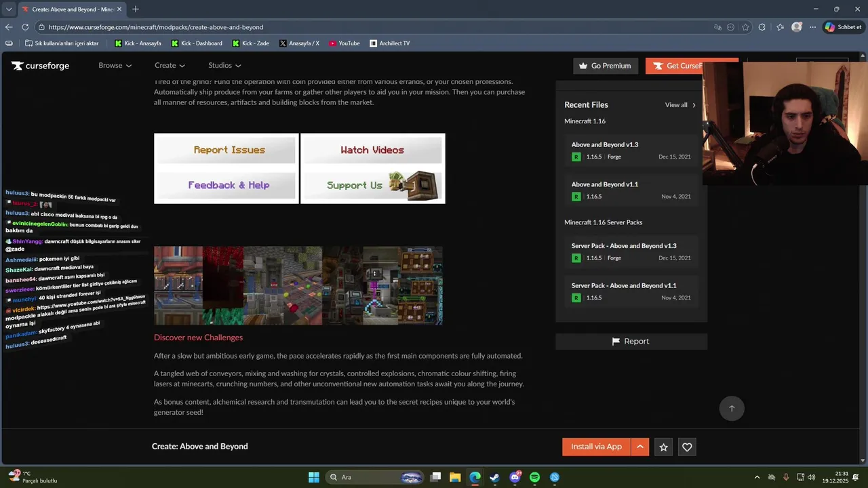Viewport: 868px width, 488px height.
Task: Open the tab search dropdown
Action: (8, 9)
